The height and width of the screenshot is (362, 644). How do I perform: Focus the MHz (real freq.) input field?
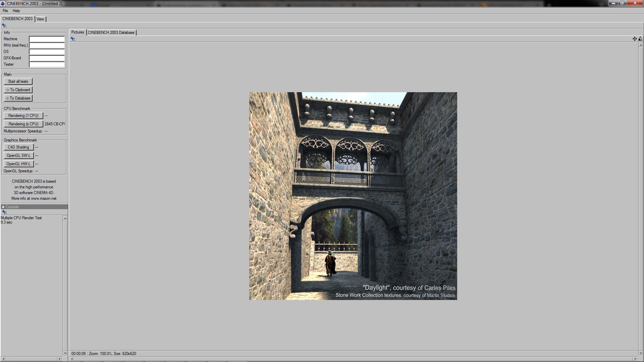47,45
